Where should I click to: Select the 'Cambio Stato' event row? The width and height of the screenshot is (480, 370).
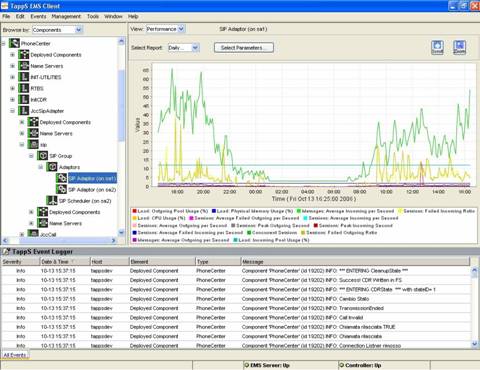pyautogui.click(x=236, y=299)
